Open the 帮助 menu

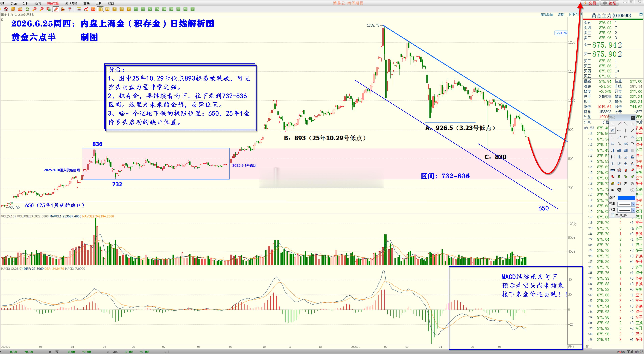click(x=111, y=3)
